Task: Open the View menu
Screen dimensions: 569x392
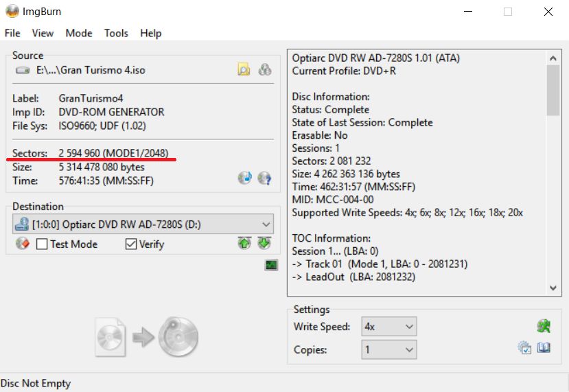Action: click(x=43, y=33)
